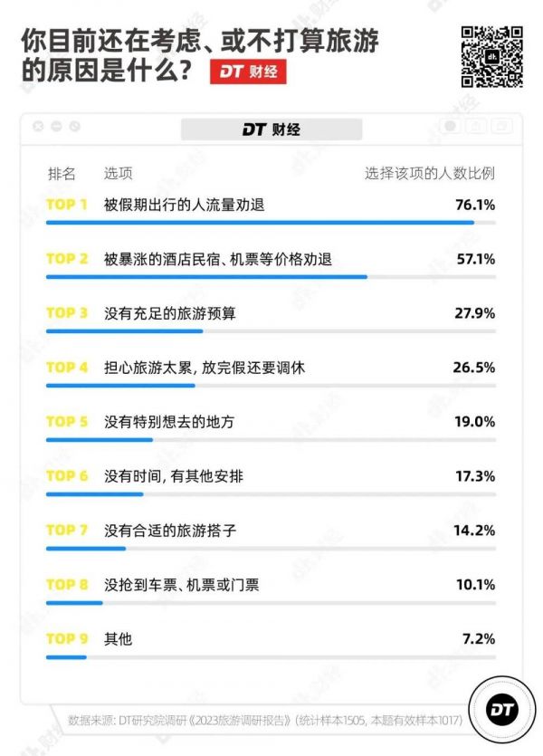This screenshot has height=756, width=543.
Task: Click the QR code image
Action: (x=492, y=56)
